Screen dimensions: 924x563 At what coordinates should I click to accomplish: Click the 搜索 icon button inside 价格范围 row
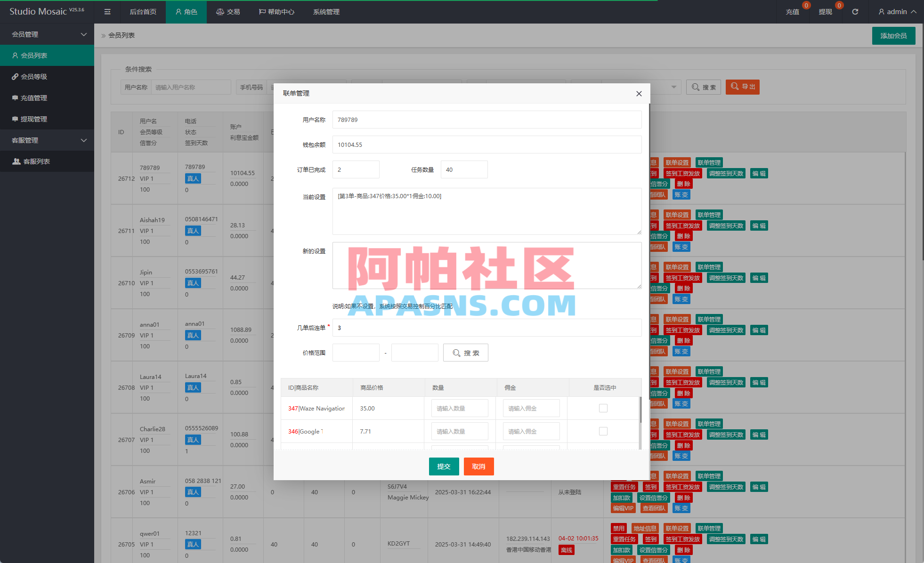point(465,352)
